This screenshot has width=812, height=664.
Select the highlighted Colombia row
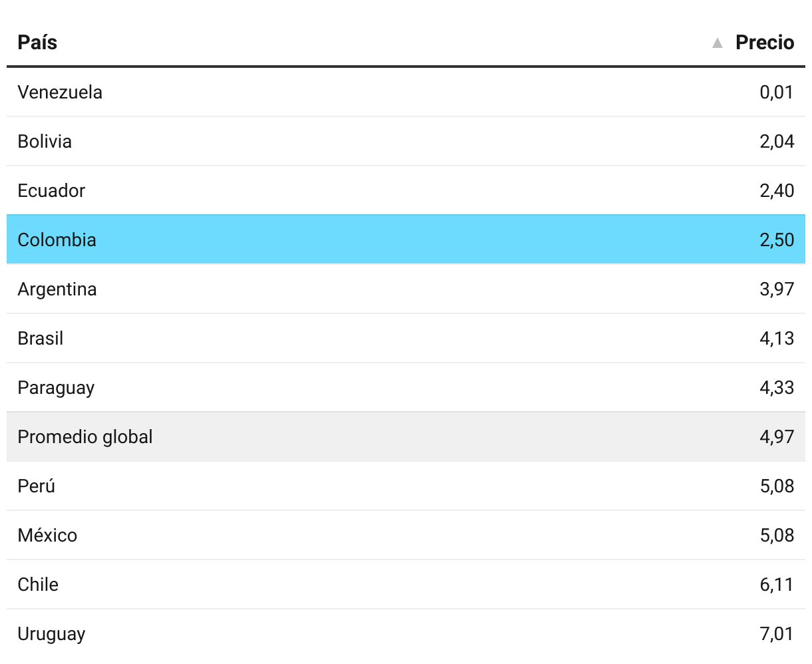click(x=405, y=240)
